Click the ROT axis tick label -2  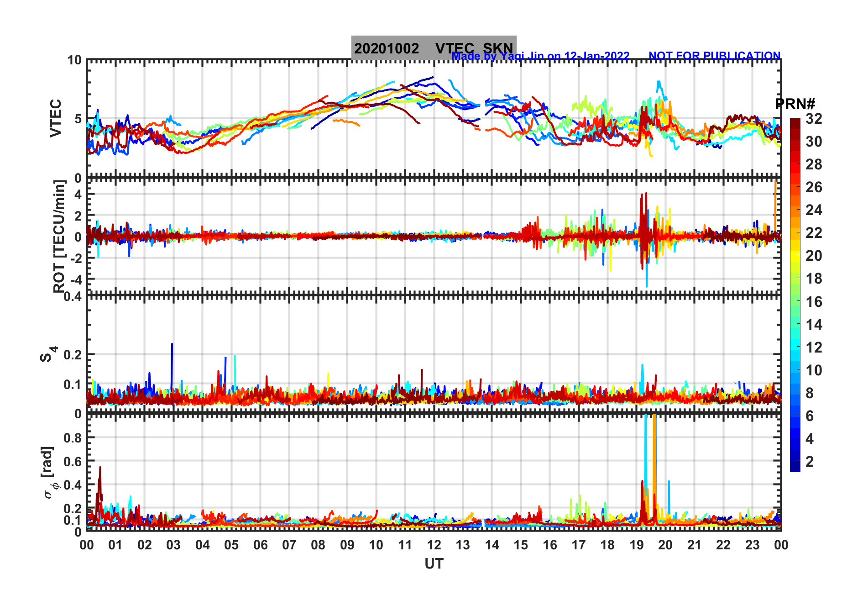76,258
